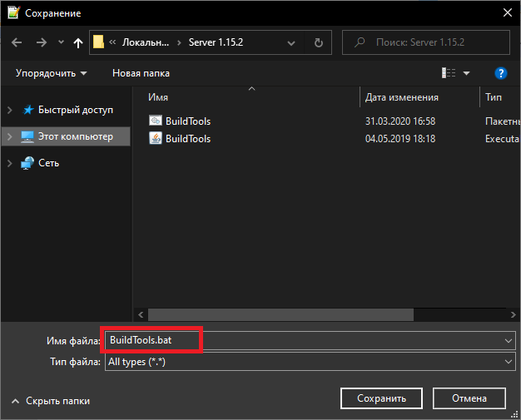
Task: Expand address bar history dropdown
Action: 291,42
